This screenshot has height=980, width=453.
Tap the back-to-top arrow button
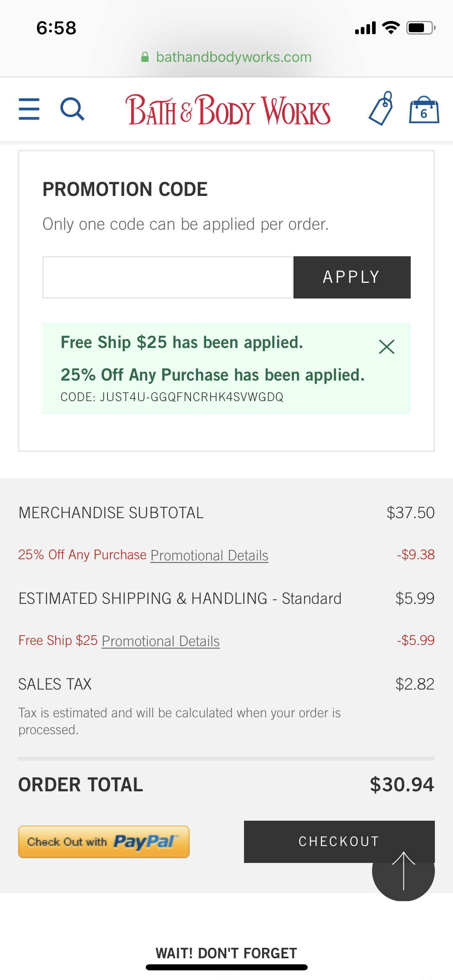[403, 870]
